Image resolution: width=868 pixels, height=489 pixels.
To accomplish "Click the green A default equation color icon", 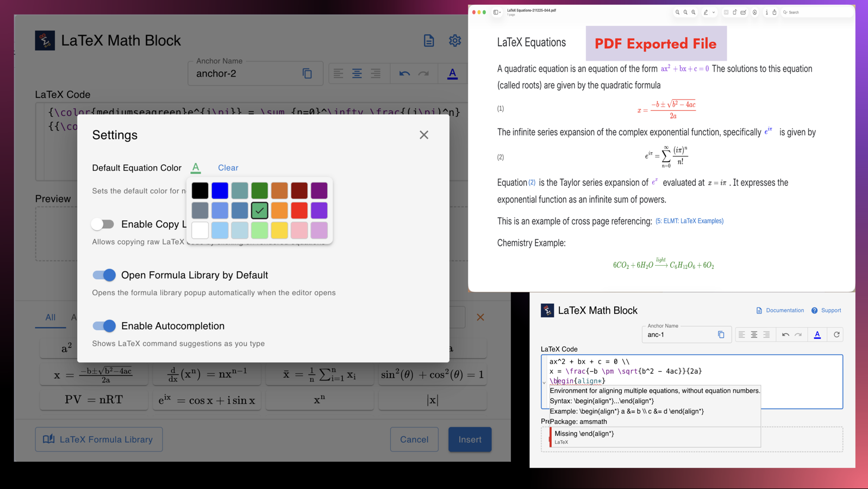I will click(196, 168).
